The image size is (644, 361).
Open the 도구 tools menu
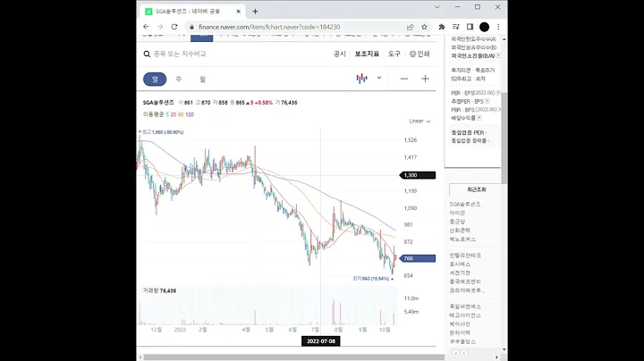pos(394,54)
